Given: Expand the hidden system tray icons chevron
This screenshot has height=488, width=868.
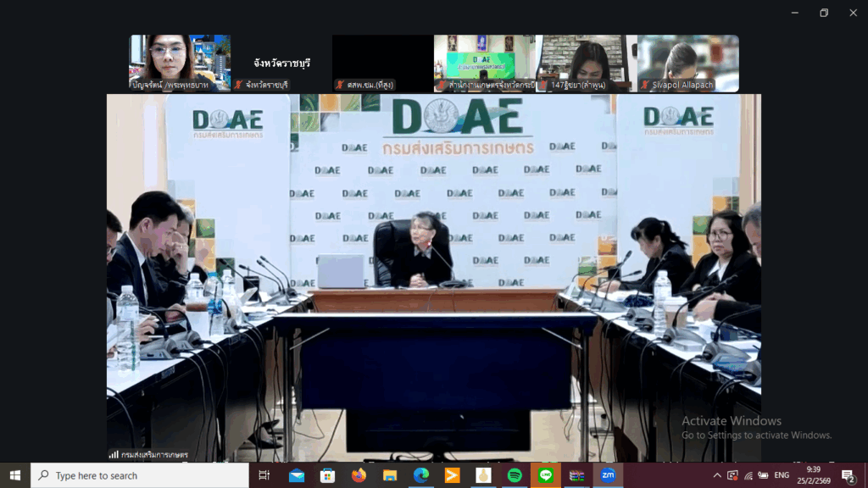Looking at the screenshot, I should (717, 475).
